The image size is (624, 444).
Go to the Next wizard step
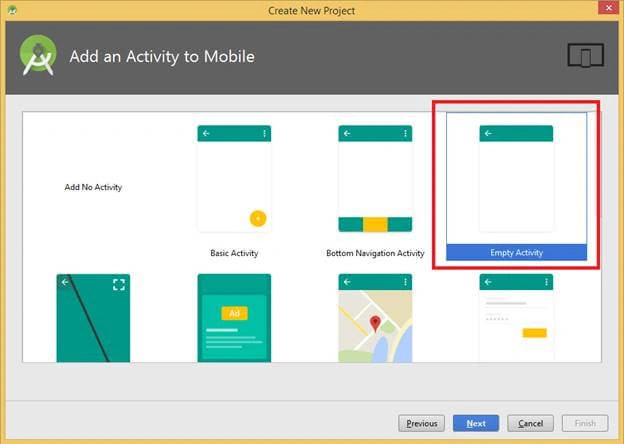pyautogui.click(x=476, y=423)
